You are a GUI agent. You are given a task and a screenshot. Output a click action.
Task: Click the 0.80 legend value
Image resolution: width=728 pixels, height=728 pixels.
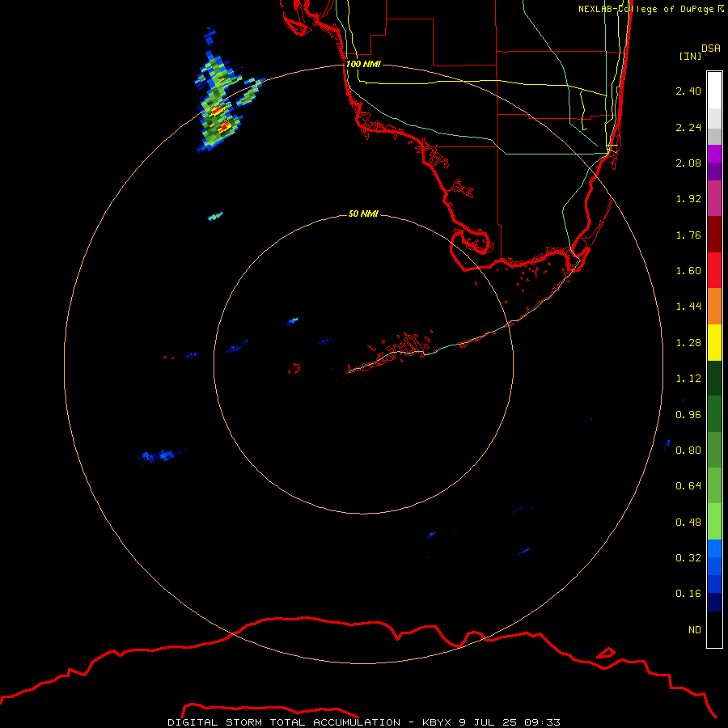click(x=688, y=451)
